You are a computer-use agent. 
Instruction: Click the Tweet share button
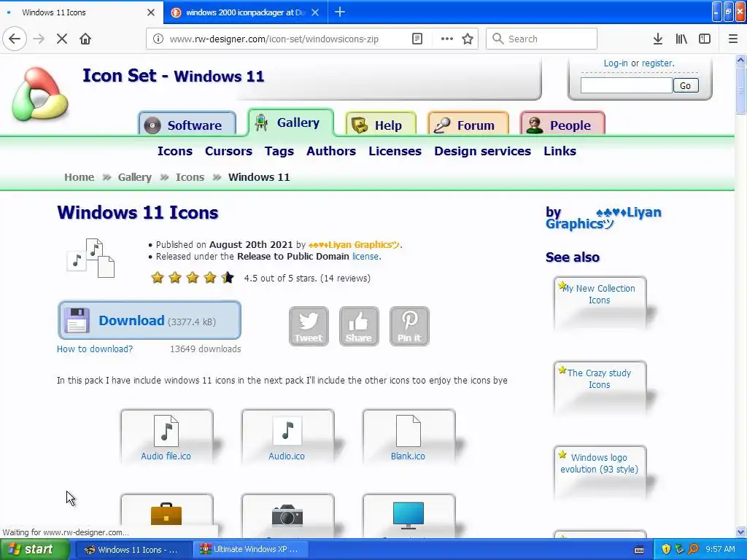pyautogui.click(x=309, y=326)
